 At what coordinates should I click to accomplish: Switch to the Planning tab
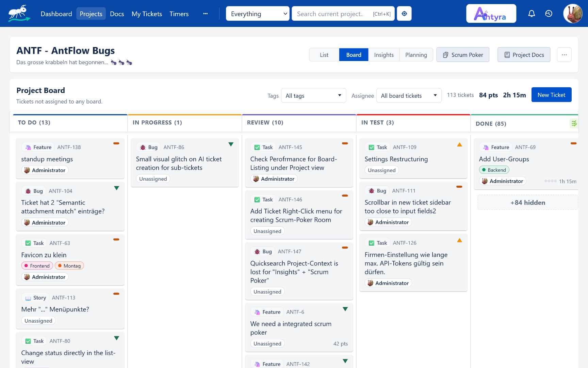tap(416, 55)
